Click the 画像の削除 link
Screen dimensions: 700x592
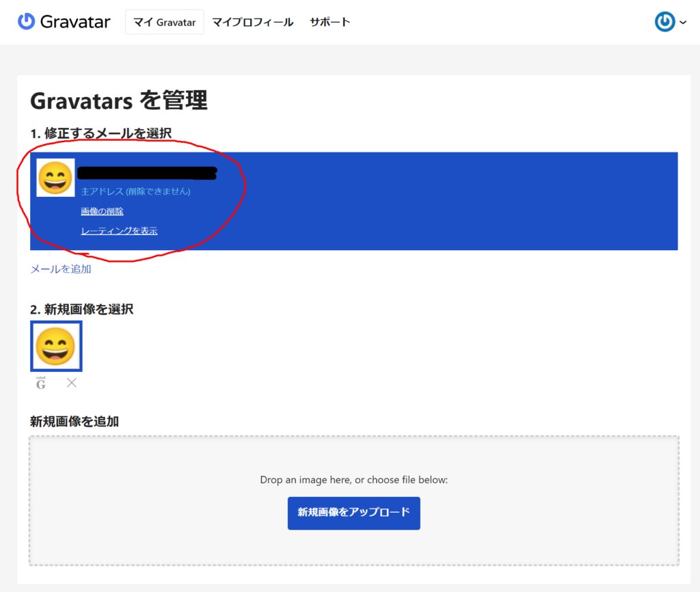(102, 211)
